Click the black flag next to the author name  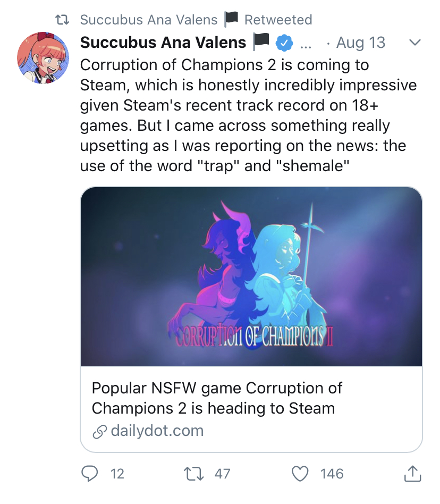point(261,42)
